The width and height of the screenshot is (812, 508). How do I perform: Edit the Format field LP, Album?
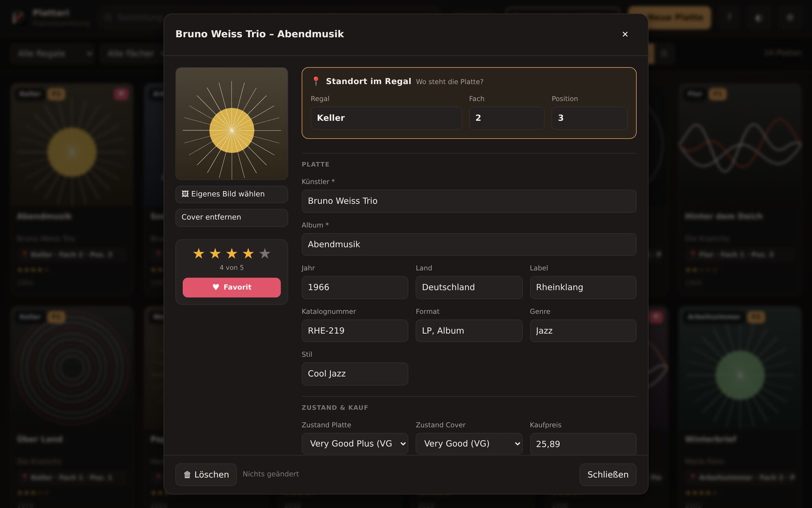click(469, 331)
